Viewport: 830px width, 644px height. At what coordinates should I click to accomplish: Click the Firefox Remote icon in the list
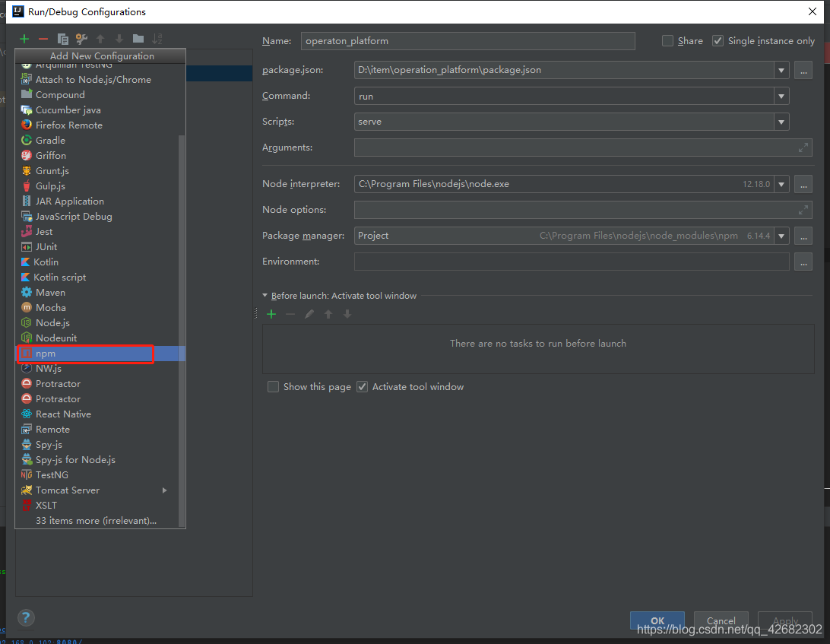pos(27,125)
